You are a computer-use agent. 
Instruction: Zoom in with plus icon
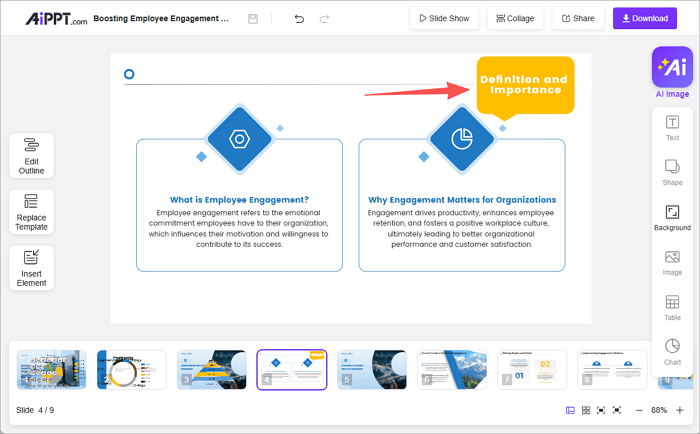coord(680,410)
